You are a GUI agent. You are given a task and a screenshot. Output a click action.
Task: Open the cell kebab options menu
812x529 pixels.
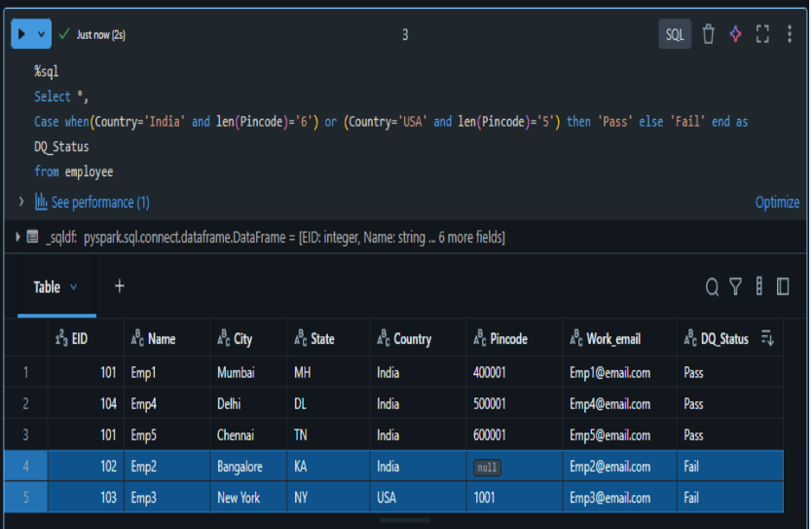pyautogui.click(x=790, y=35)
